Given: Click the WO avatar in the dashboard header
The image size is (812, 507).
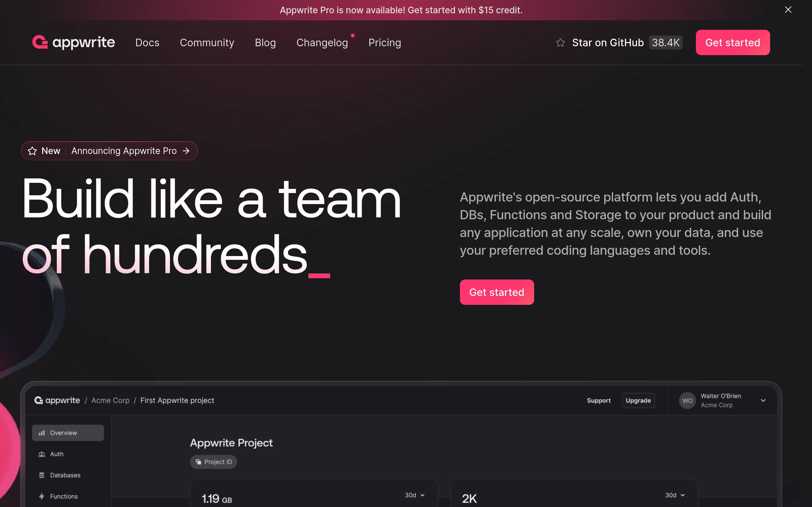Looking at the screenshot, I should click(x=687, y=400).
